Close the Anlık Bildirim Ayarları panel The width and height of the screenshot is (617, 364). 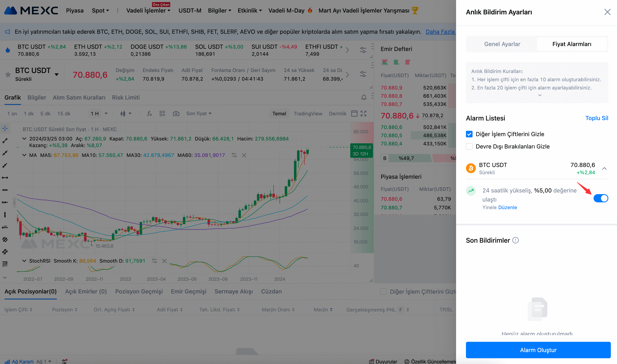[x=607, y=12]
